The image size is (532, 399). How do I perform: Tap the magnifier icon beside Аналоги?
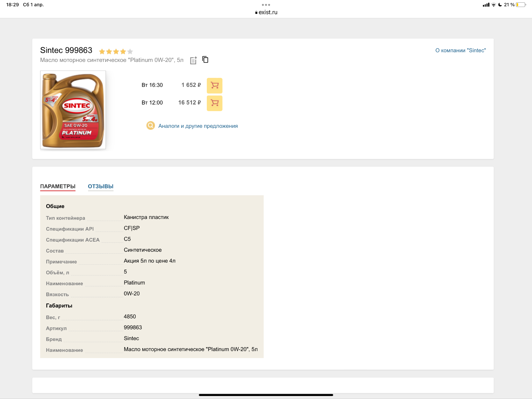[x=151, y=125]
